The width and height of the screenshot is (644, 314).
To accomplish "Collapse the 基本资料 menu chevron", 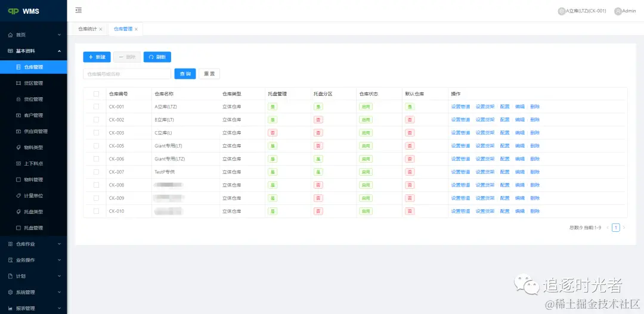I will (59, 51).
